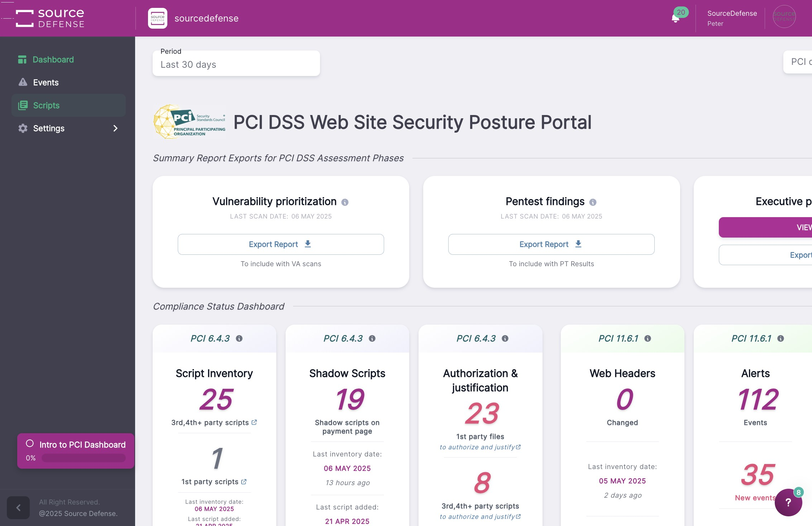Click the 20 notification count badge
This screenshot has height=526, width=812.
click(681, 12)
